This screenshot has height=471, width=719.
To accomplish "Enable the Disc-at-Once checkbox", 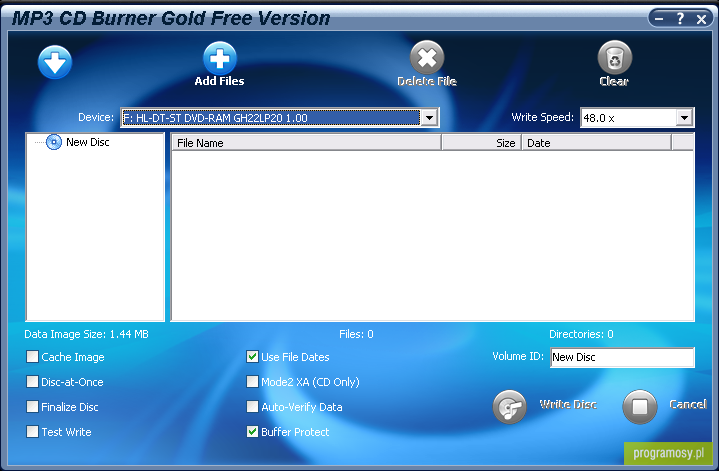I will point(33,382).
